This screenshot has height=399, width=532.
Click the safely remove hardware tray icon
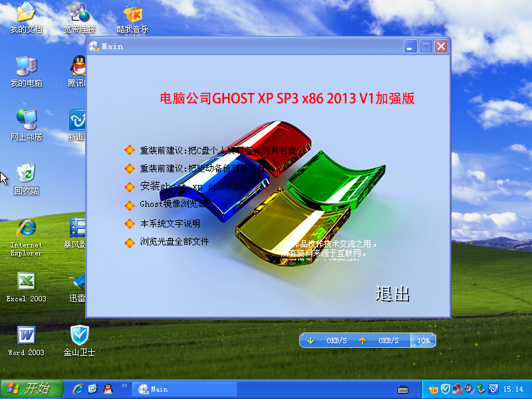[481, 389]
